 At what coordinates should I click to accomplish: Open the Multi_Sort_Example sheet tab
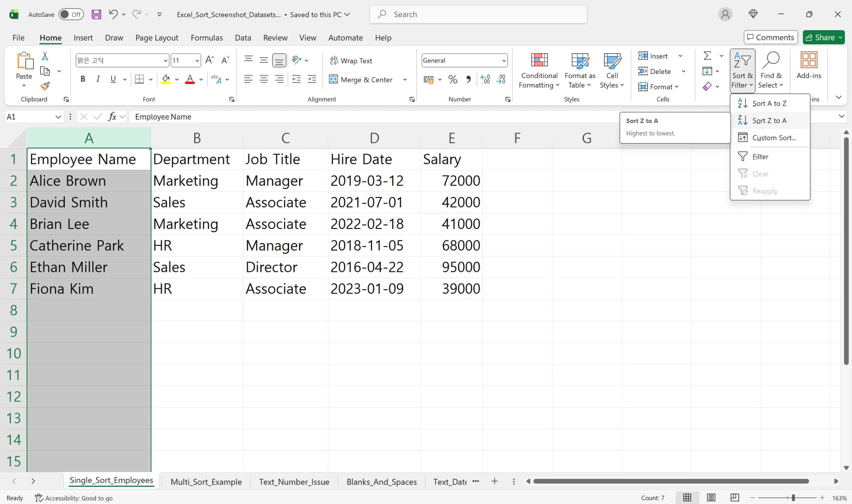(x=206, y=482)
